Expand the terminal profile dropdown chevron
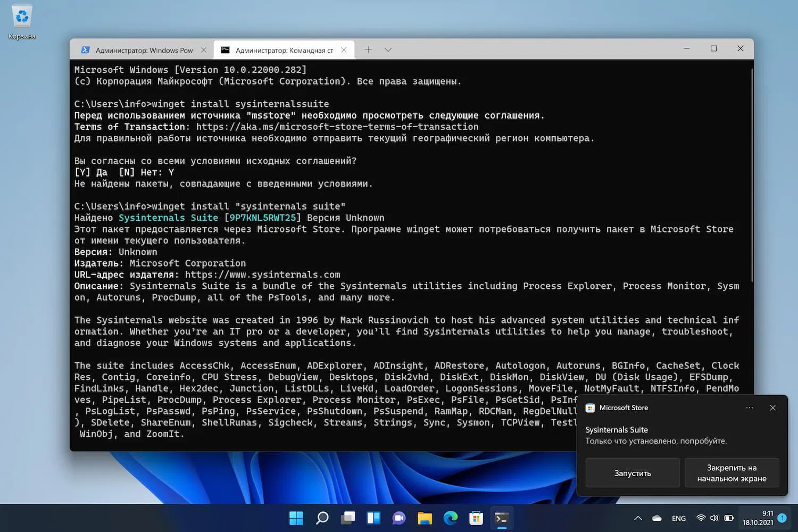Image resolution: width=798 pixels, height=532 pixels. 388,49
